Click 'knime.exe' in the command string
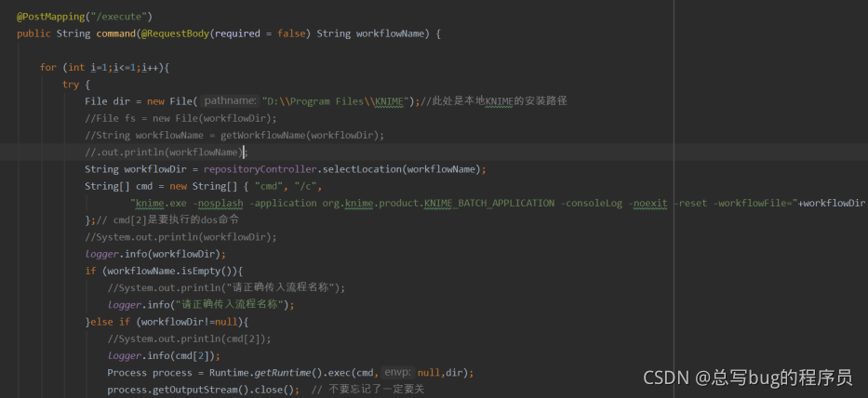Screen dimensions: 868x398 click(161, 203)
